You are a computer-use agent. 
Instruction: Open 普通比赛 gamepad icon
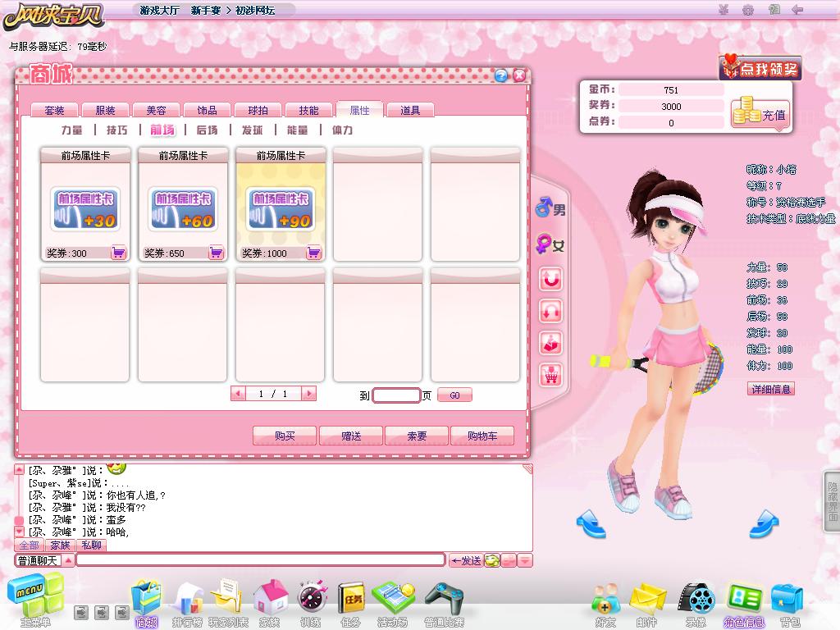(444, 603)
